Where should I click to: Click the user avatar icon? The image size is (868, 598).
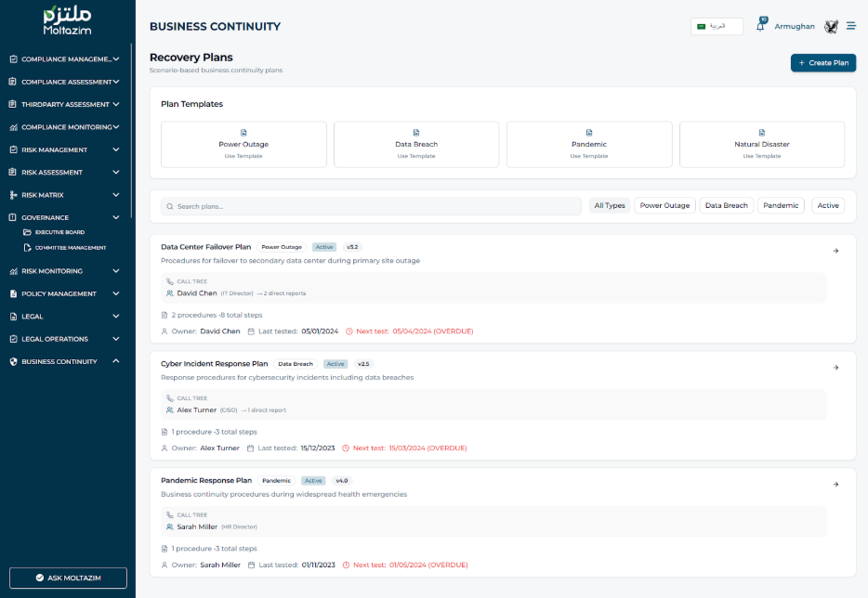[x=831, y=26]
